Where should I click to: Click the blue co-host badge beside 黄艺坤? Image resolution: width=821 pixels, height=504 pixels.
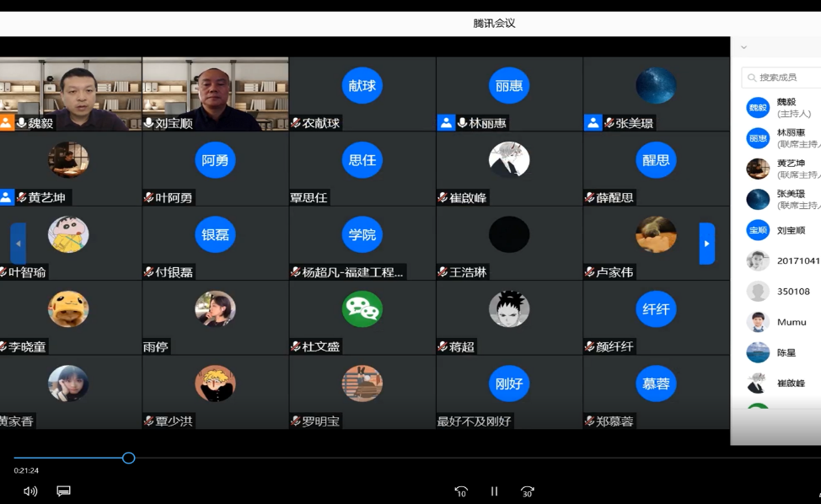(6, 197)
